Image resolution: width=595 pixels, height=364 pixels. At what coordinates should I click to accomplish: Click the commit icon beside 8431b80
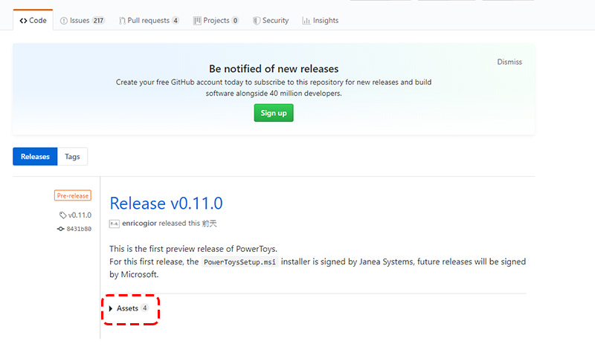coord(60,229)
